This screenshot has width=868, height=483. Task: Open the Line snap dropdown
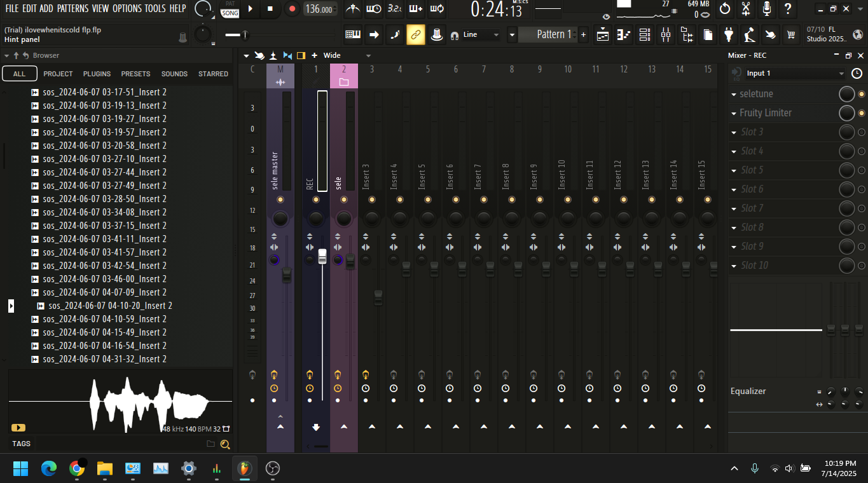click(x=481, y=35)
